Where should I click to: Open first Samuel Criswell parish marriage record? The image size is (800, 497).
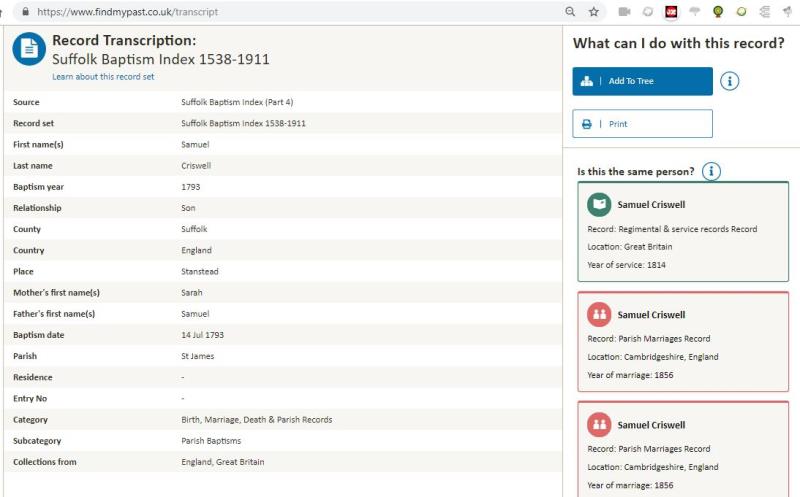point(683,342)
